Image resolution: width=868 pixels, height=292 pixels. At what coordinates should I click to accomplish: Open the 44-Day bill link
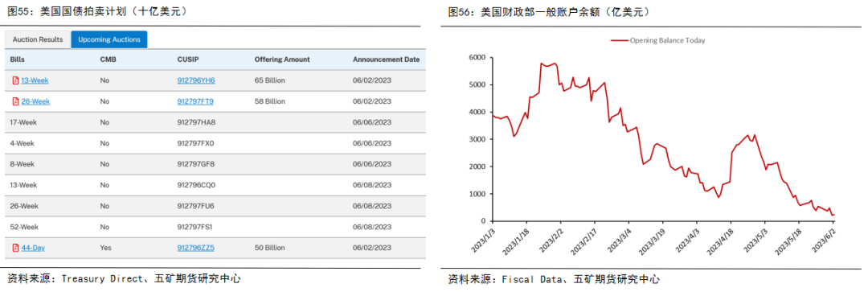[x=33, y=249]
